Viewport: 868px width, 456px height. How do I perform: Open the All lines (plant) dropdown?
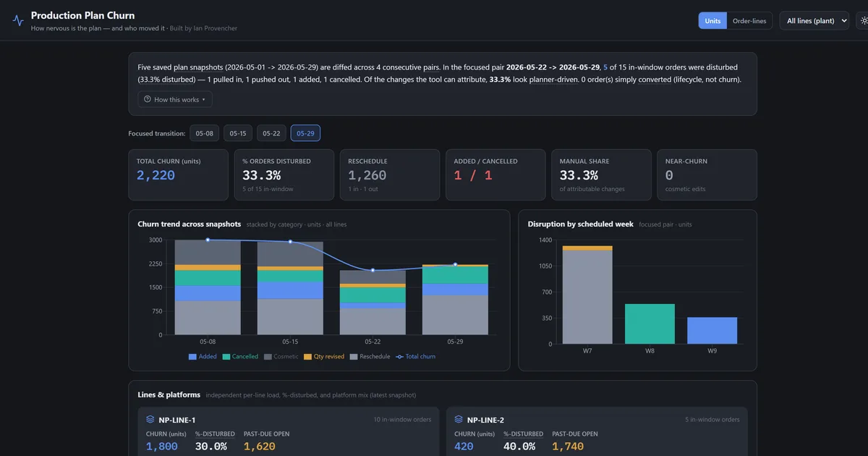point(814,21)
